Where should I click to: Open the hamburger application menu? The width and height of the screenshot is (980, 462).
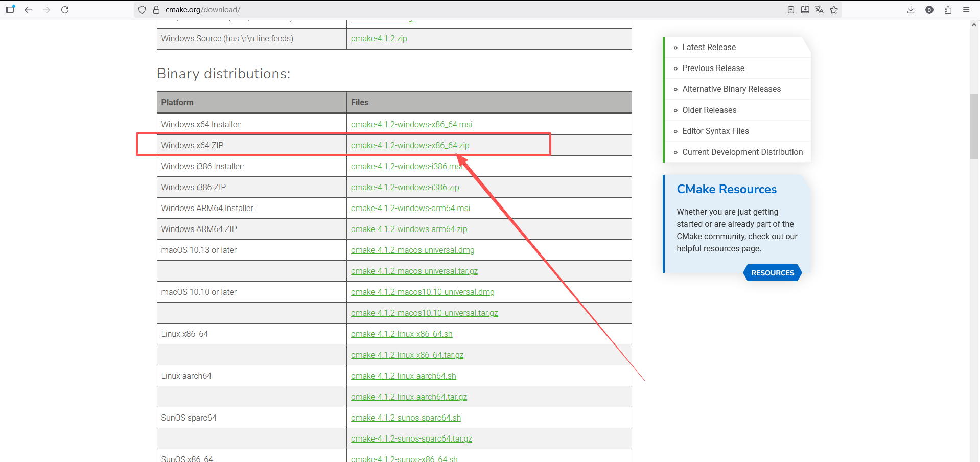966,10
